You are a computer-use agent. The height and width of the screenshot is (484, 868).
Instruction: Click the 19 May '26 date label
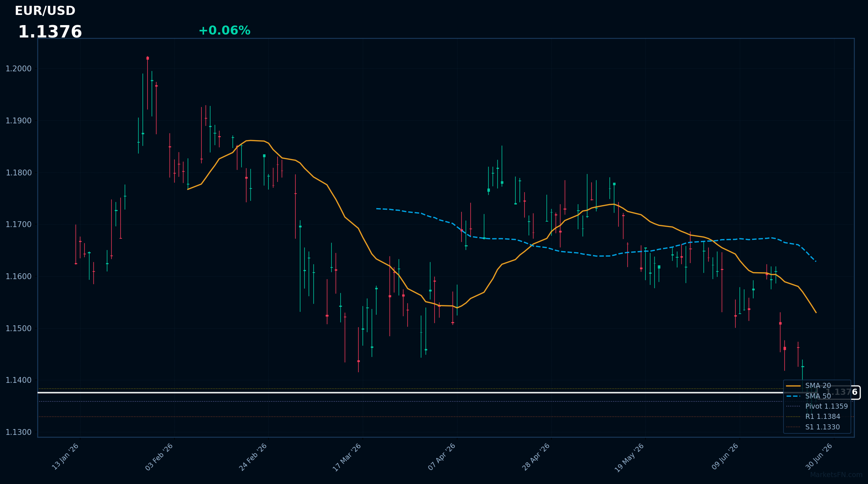(x=630, y=458)
